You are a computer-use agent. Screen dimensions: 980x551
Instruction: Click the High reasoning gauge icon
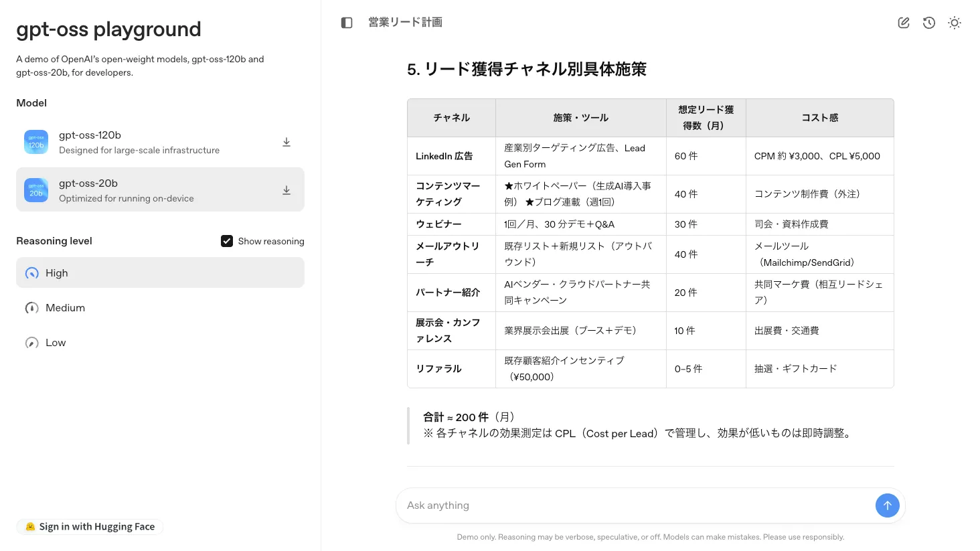pyautogui.click(x=32, y=273)
